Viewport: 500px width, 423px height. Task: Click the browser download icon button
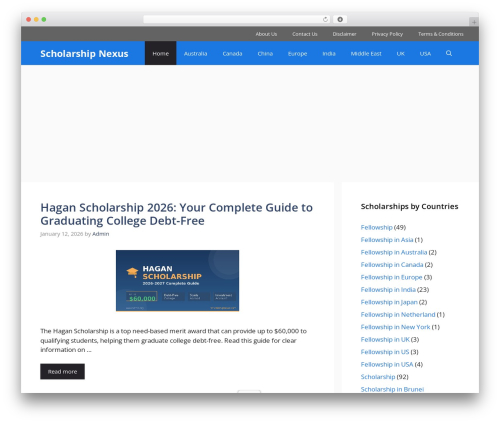(x=340, y=20)
